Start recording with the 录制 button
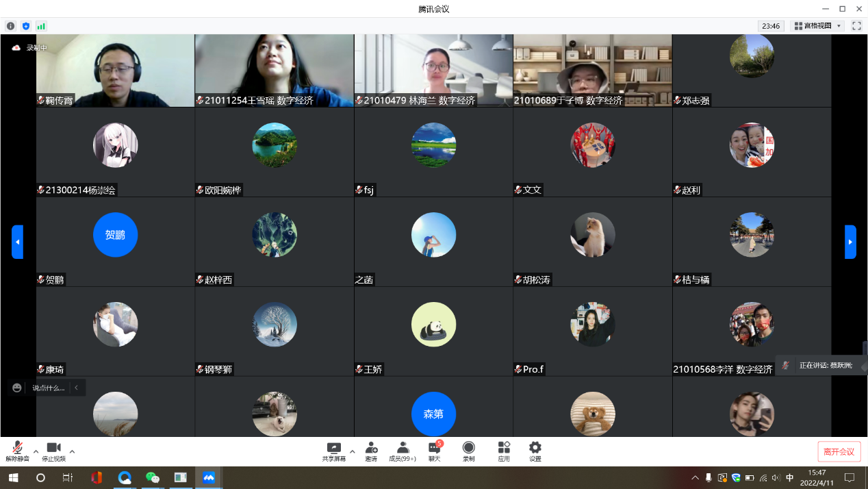 click(468, 451)
